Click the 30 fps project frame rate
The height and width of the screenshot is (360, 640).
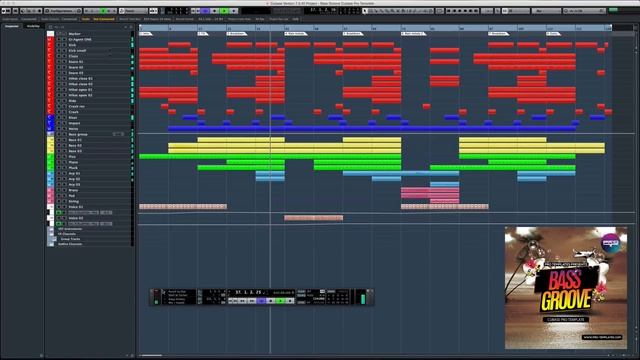(x=260, y=19)
